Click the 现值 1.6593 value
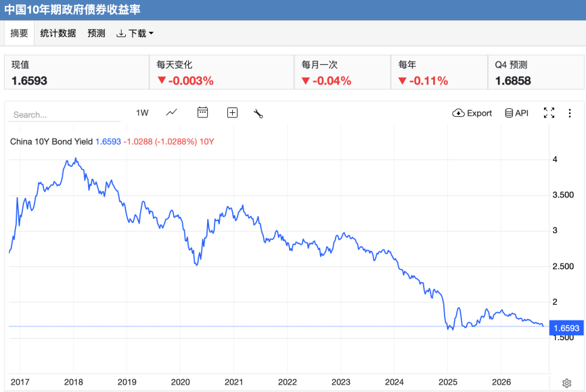This screenshot has height=392, width=586. [x=29, y=80]
